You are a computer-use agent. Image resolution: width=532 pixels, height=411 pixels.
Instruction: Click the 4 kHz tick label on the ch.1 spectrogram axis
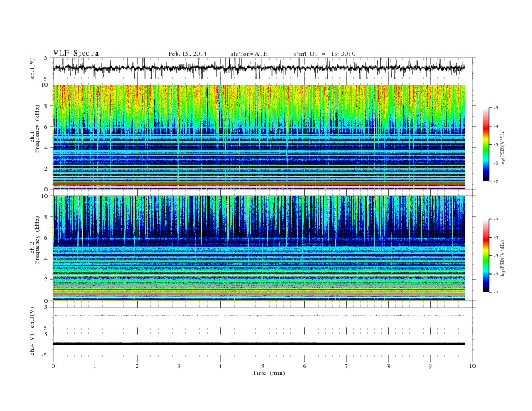coord(47,148)
